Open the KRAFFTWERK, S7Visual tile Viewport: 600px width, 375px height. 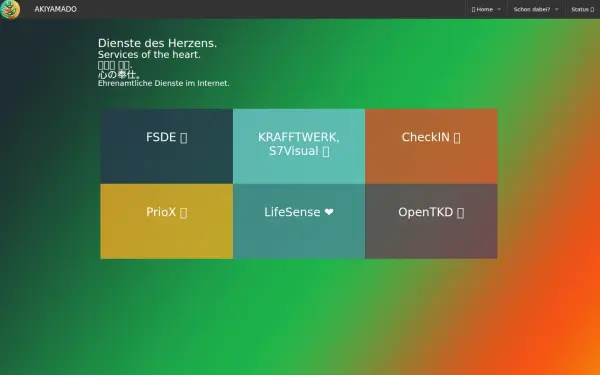click(299, 146)
